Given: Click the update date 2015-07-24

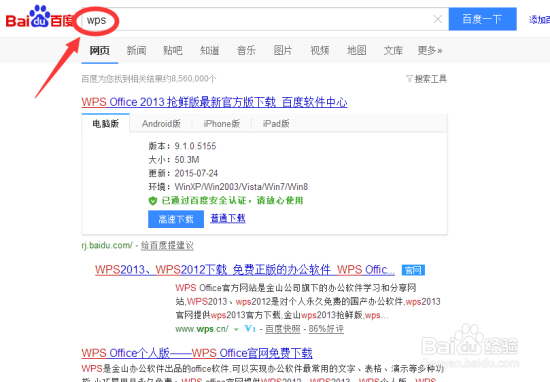Looking at the screenshot, I should (x=196, y=173).
